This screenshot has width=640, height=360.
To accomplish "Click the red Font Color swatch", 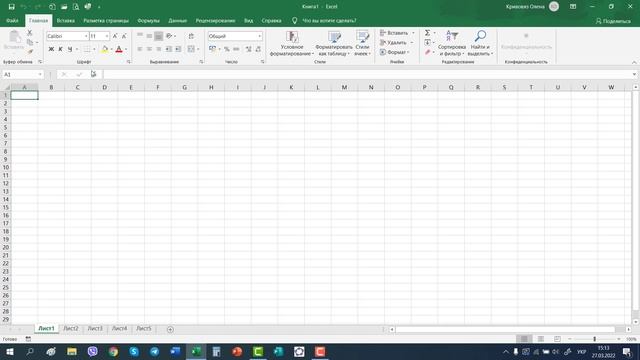I will [119, 49].
